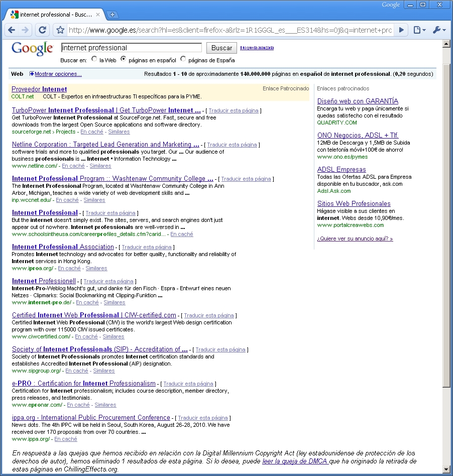Select the 'la Web' radio button

94,59
